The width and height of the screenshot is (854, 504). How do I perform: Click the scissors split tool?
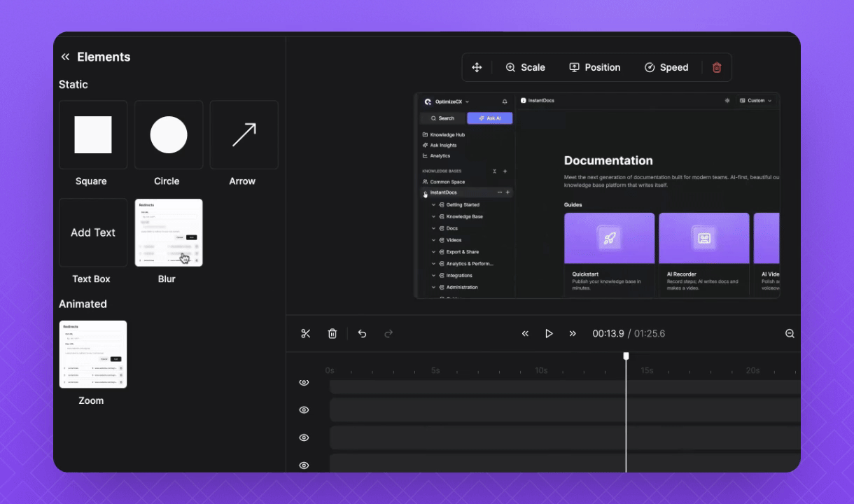click(306, 334)
